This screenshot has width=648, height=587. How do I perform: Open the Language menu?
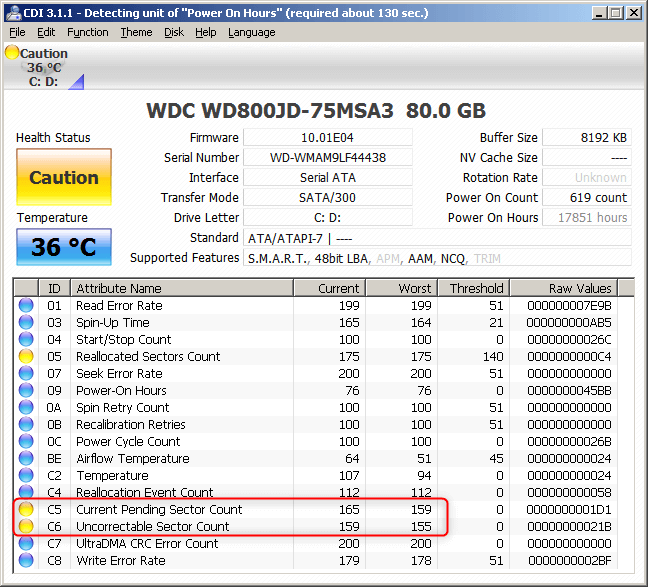coord(252,32)
